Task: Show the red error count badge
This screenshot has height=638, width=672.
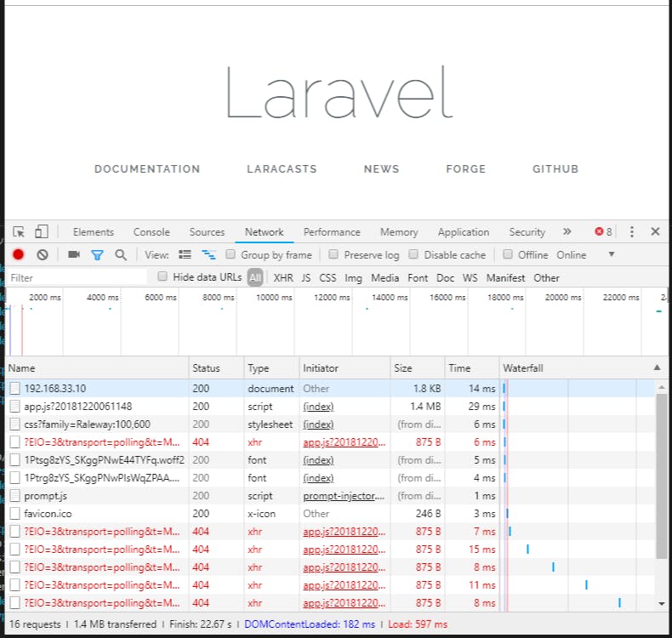Action: pos(603,231)
